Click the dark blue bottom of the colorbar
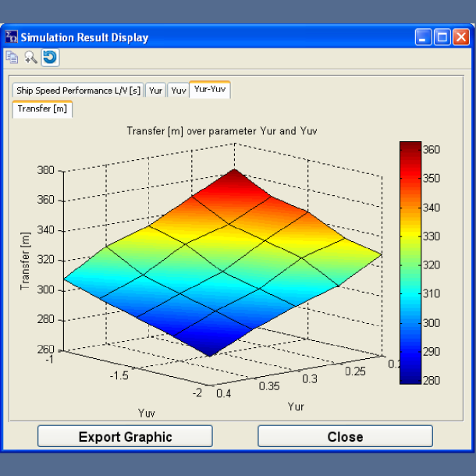The width and height of the screenshot is (476, 476). 409,377
